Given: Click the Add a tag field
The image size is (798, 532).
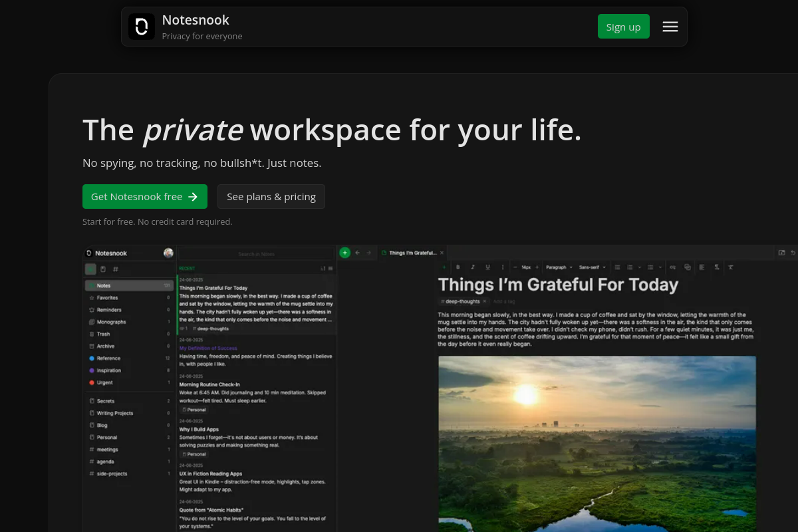Looking at the screenshot, I should click(x=504, y=301).
